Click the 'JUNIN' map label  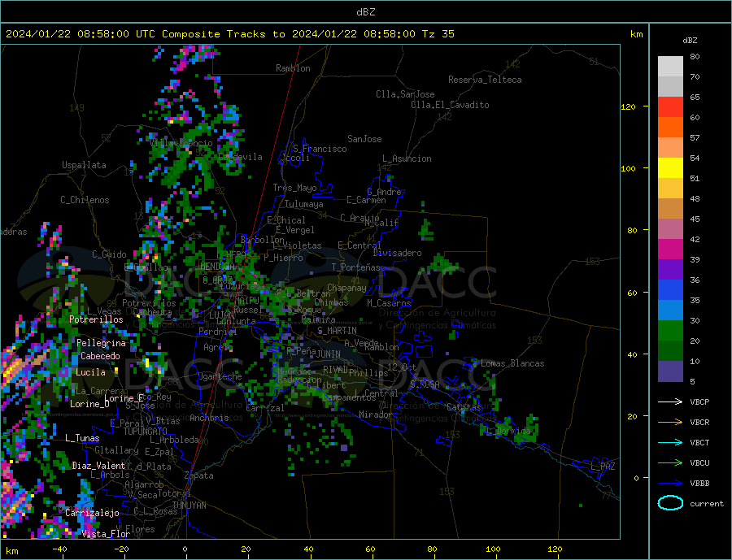[x=329, y=354]
